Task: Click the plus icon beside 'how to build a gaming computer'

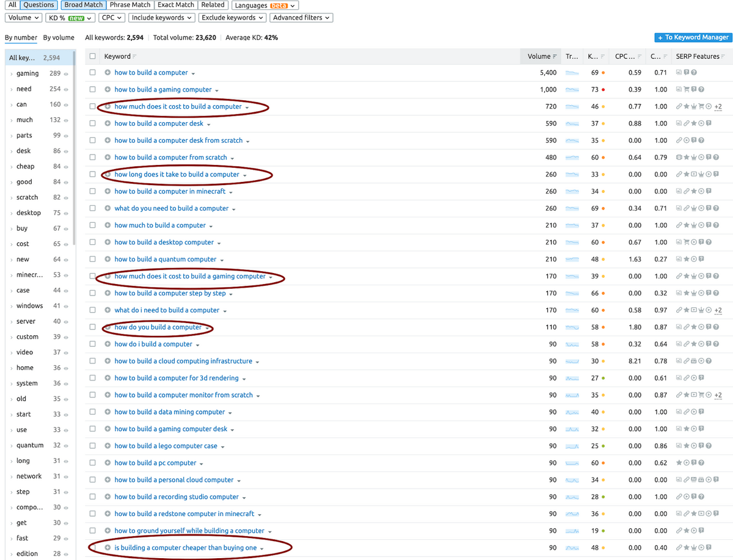Action: pyautogui.click(x=108, y=90)
